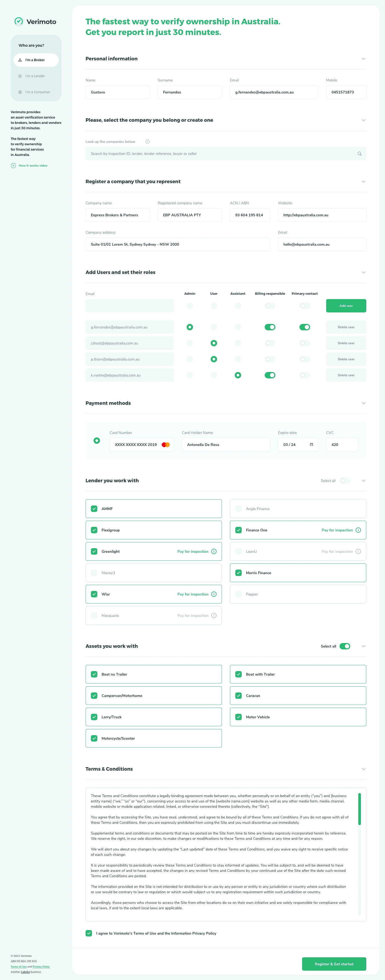
Task: Collapse the Register a company section
Action: (364, 182)
